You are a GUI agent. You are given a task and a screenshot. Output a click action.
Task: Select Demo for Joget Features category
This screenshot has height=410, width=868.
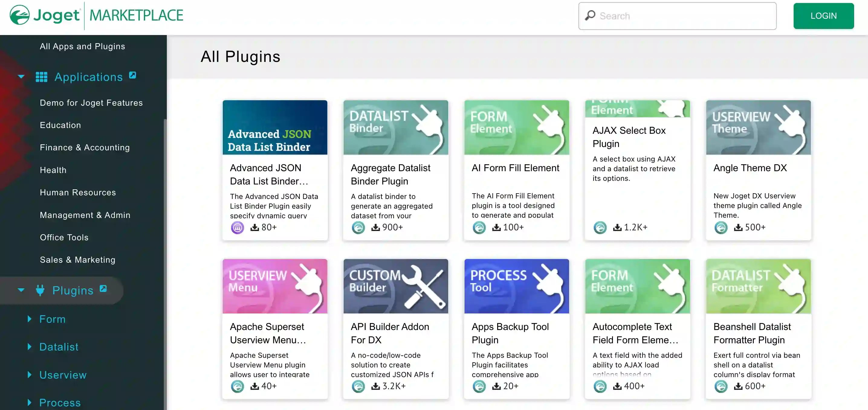pyautogui.click(x=91, y=103)
